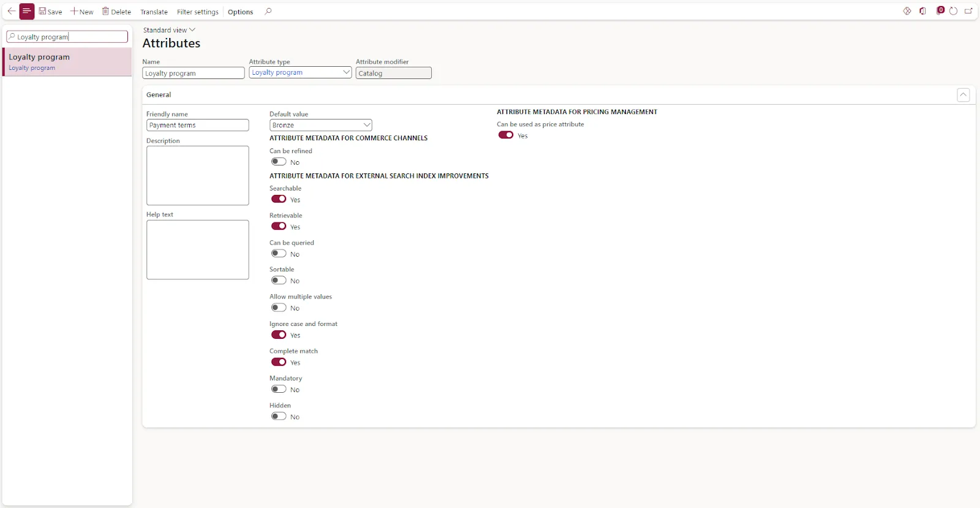The width and height of the screenshot is (980, 508).
Task: Click the action bar search magnifier
Action: pos(268,11)
